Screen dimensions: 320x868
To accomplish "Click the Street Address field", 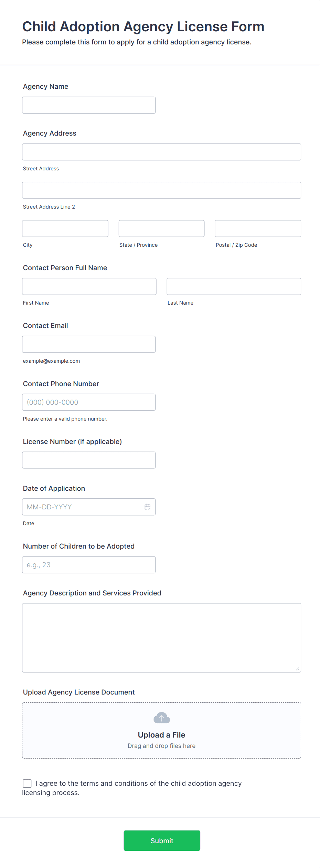I will coord(161,152).
